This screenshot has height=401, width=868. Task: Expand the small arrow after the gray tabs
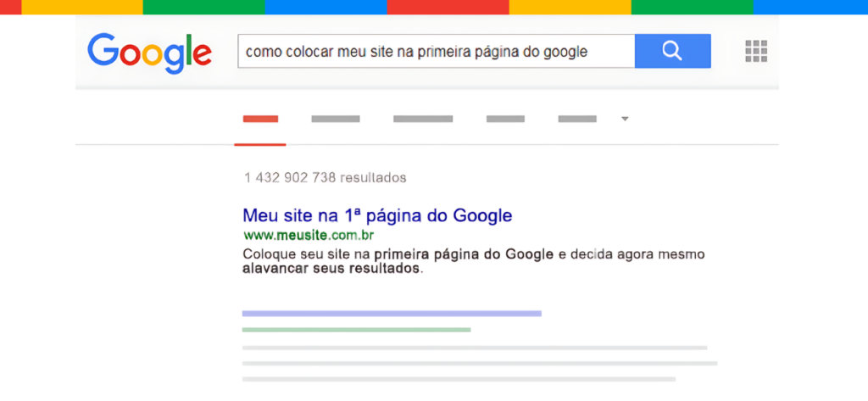(x=625, y=119)
